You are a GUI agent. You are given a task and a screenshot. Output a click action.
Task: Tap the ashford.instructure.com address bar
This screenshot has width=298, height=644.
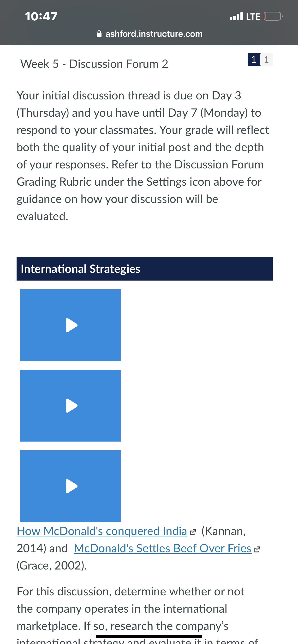149,34
